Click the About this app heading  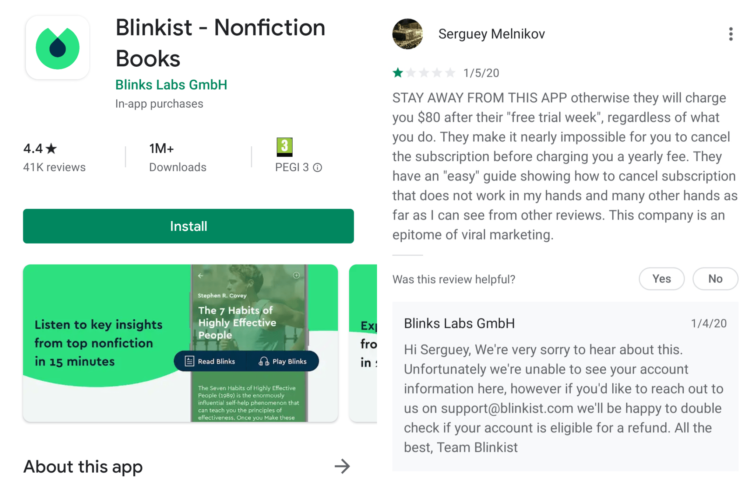83,466
